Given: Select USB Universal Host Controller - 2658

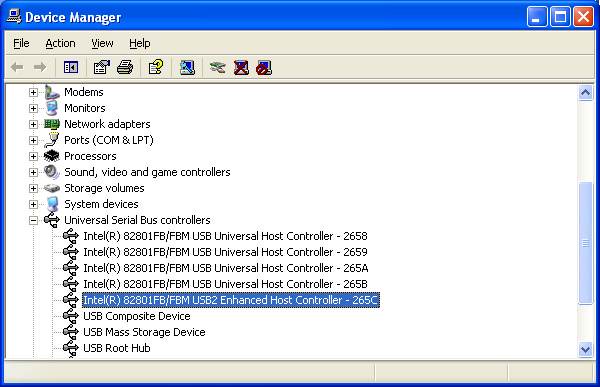Looking at the screenshot, I should [x=225, y=236].
